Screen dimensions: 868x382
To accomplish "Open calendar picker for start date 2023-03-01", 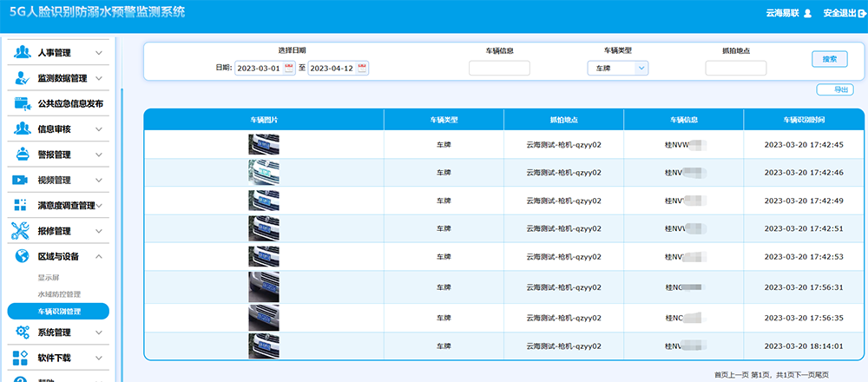I will pos(289,68).
